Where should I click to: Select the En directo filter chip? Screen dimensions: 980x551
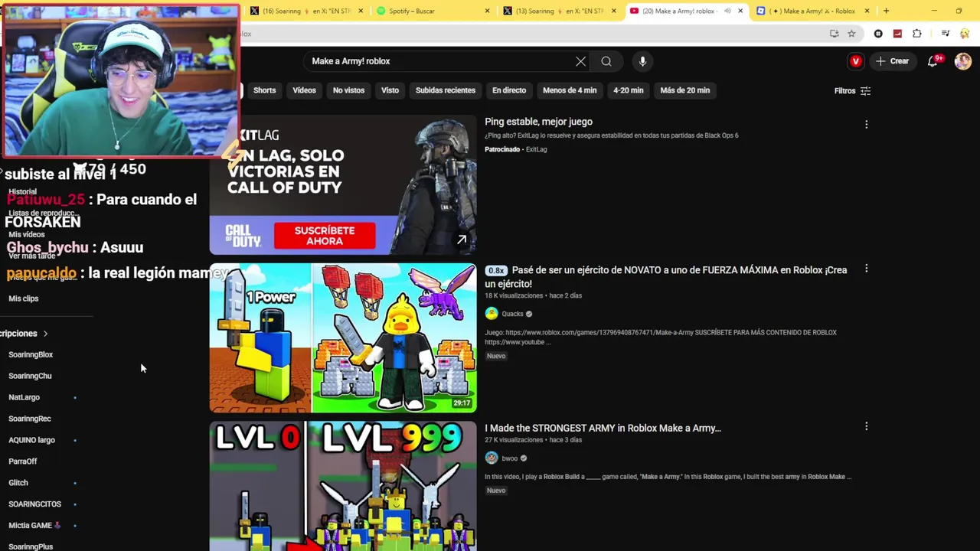pos(509,90)
